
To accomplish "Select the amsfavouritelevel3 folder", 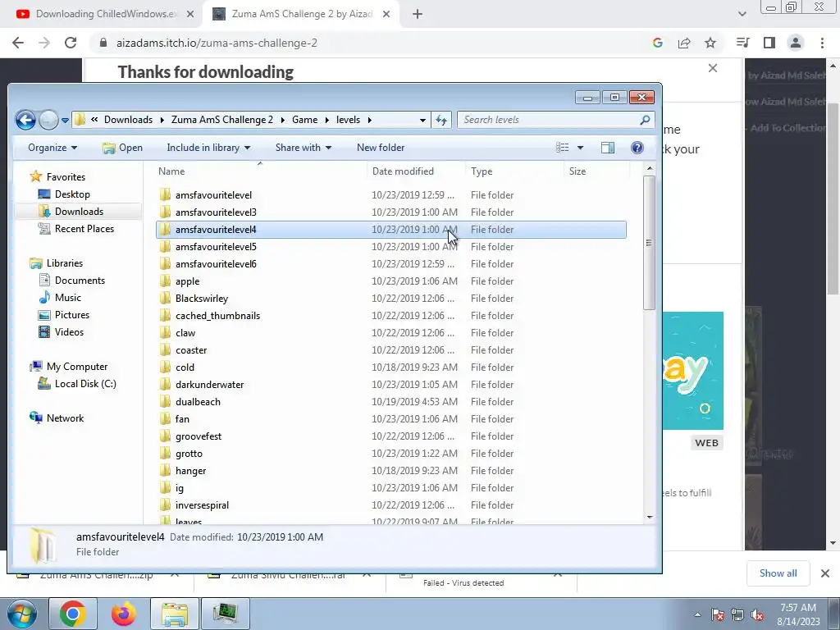I will [216, 212].
